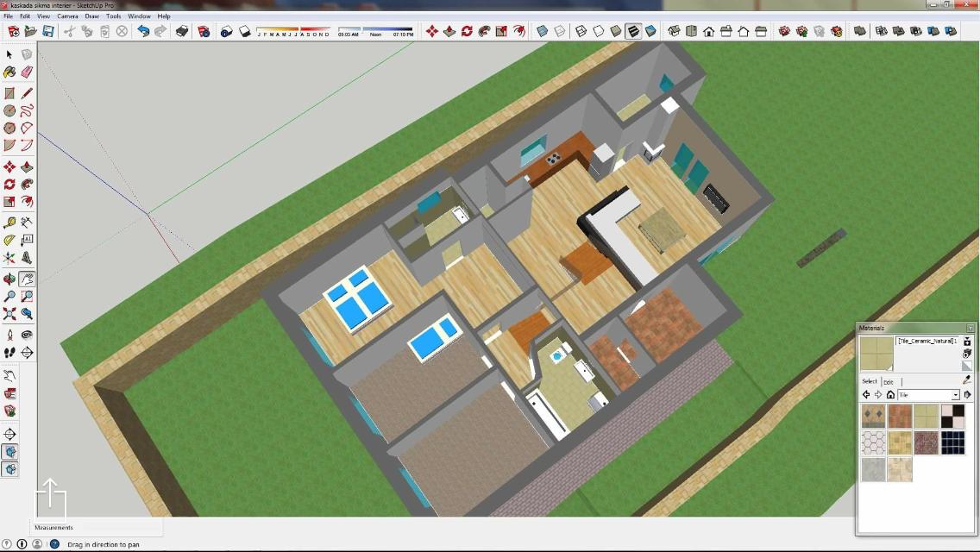The width and height of the screenshot is (980, 552).
Task: Select the Tape Measure tool
Action: pos(9,222)
